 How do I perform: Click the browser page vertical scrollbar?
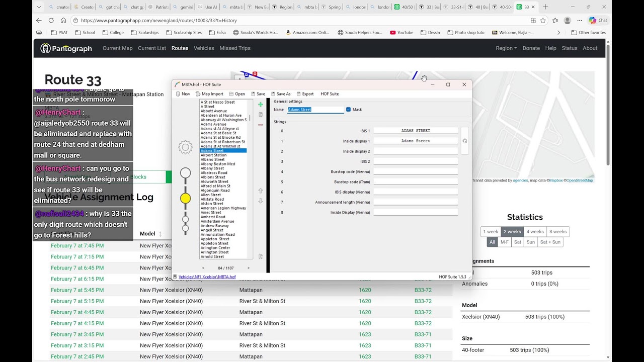point(608,106)
